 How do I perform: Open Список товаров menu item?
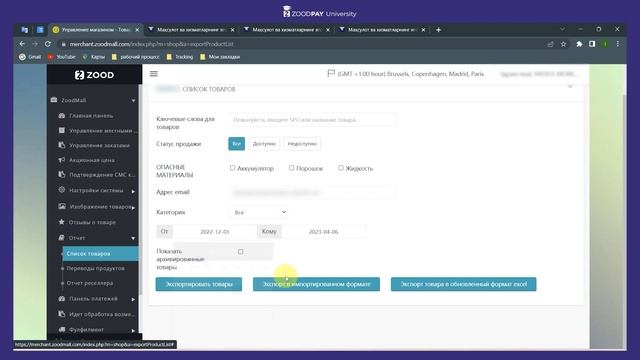(100, 253)
